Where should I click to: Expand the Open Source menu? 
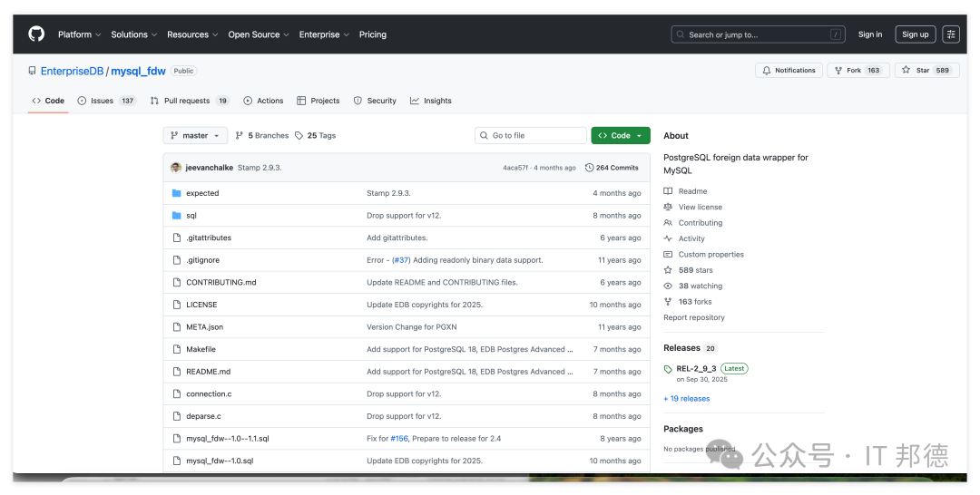click(258, 34)
